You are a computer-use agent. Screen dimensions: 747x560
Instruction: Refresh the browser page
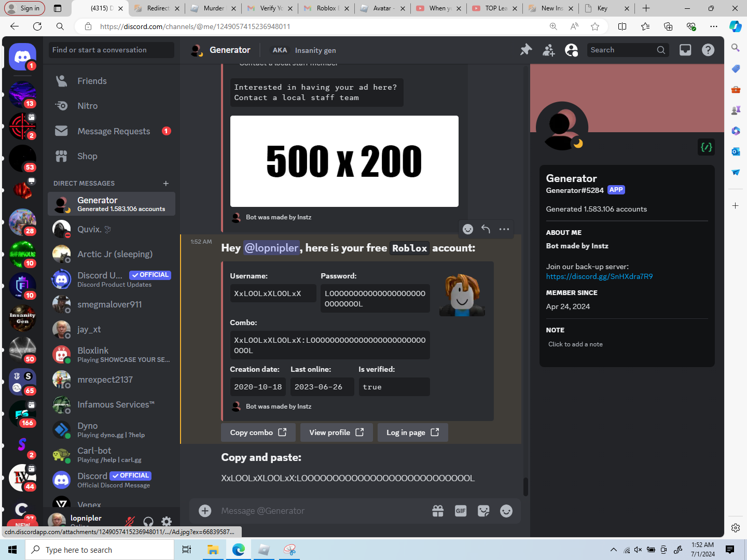[37, 26]
